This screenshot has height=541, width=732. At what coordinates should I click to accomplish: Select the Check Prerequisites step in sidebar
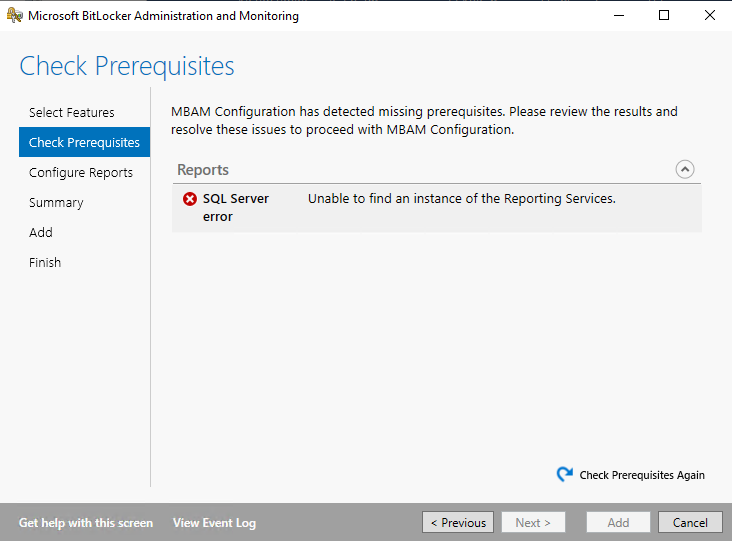tap(84, 142)
